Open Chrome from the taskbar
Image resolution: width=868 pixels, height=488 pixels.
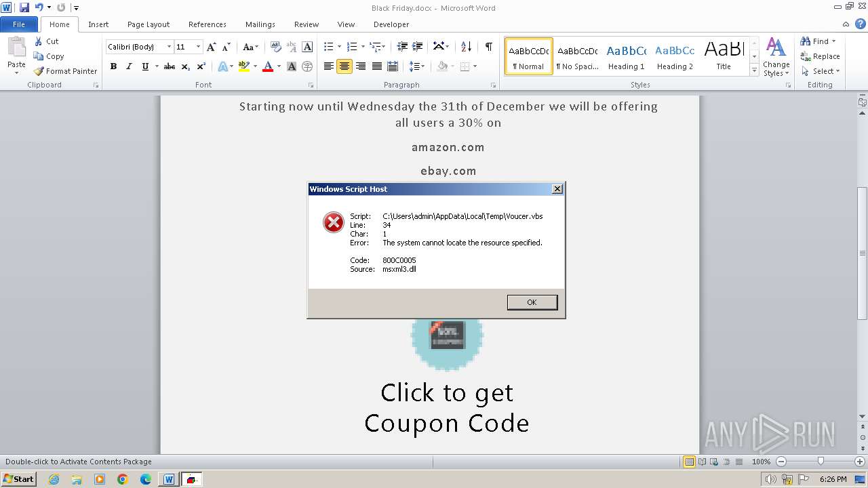coord(123,479)
